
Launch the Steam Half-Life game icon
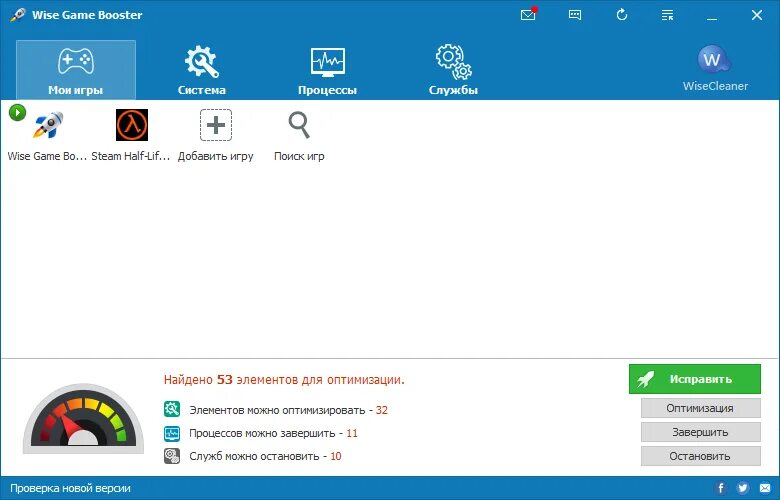click(x=132, y=125)
